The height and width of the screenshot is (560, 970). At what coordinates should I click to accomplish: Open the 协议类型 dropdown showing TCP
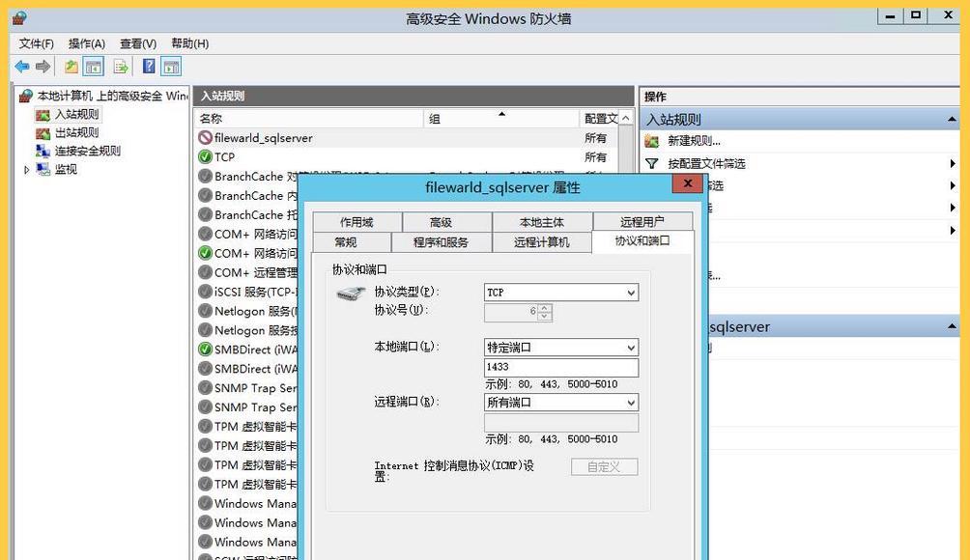click(x=561, y=293)
